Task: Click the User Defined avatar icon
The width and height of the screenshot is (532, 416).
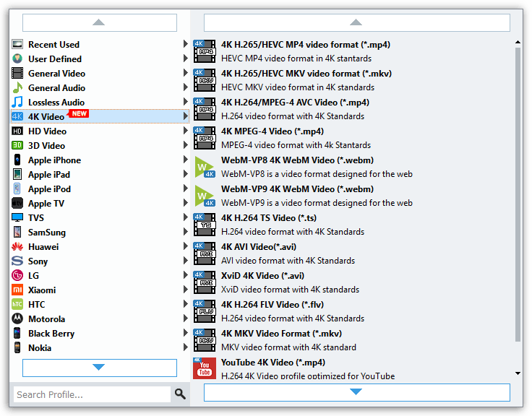Action: [x=17, y=58]
